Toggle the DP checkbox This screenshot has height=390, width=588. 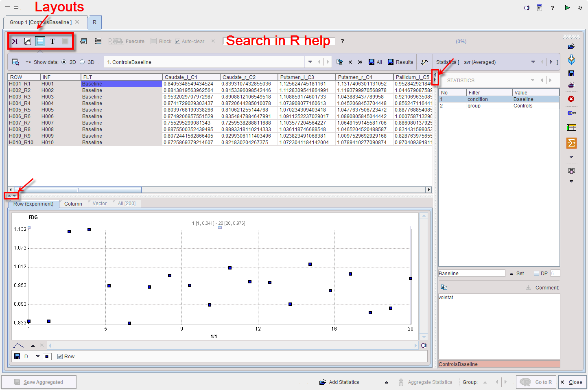[536, 273]
